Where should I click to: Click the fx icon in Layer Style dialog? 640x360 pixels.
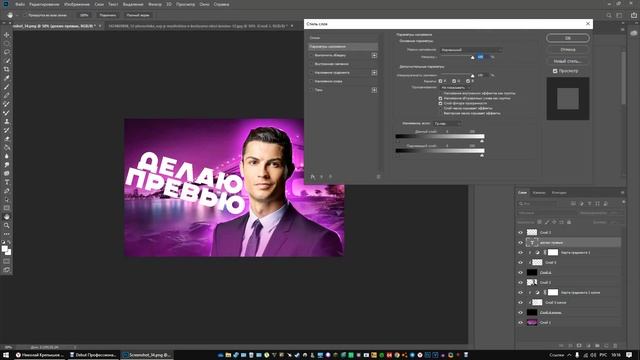(313, 177)
